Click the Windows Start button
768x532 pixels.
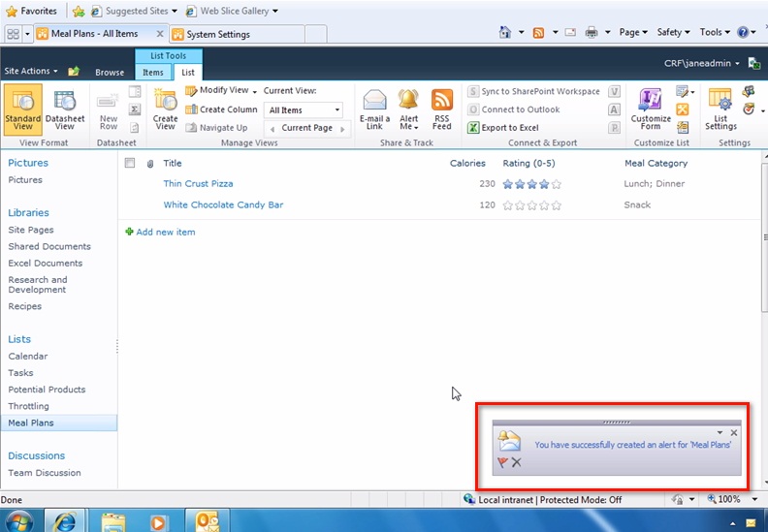pos(18,521)
